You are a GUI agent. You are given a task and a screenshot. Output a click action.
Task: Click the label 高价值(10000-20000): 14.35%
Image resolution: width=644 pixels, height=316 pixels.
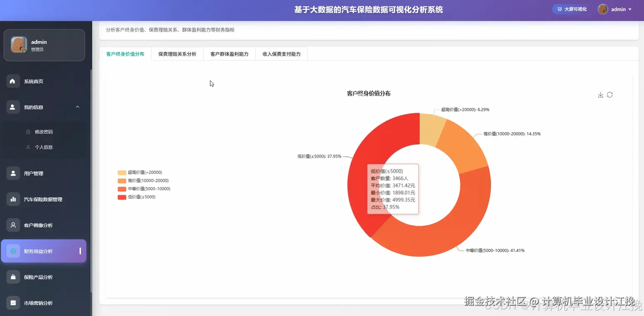click(x=512, y=134)
